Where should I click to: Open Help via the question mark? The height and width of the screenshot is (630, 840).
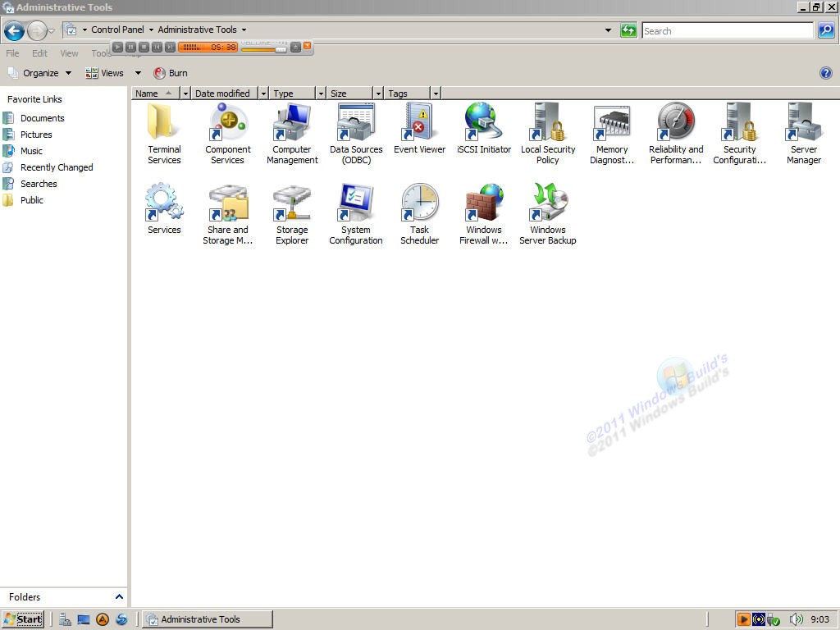825,73
